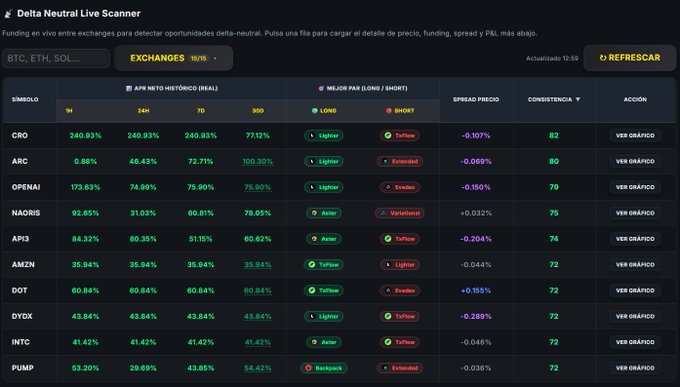680x387 pixels.
Task: Click the Actualizado 12:59 timestamp
Action: click(x=552, y=58)
